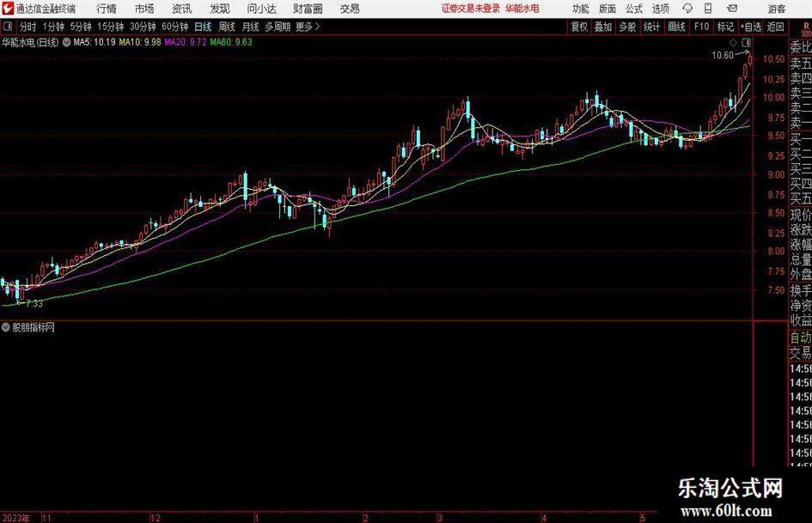Image resolution: width=812 pixels, height=523 pixels.
Task: Open the envelope messages icon
Action: pyautogui.click(x=732, y=9)
